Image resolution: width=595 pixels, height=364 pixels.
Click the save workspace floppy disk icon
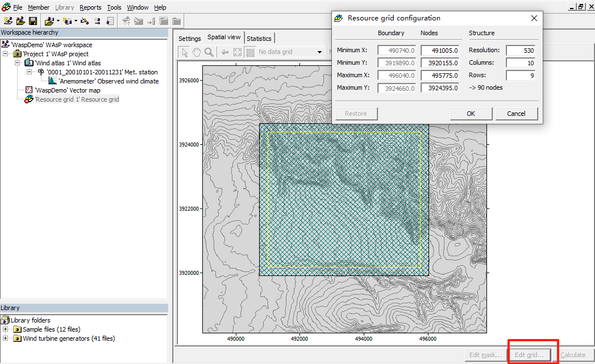tap(33, 21)
